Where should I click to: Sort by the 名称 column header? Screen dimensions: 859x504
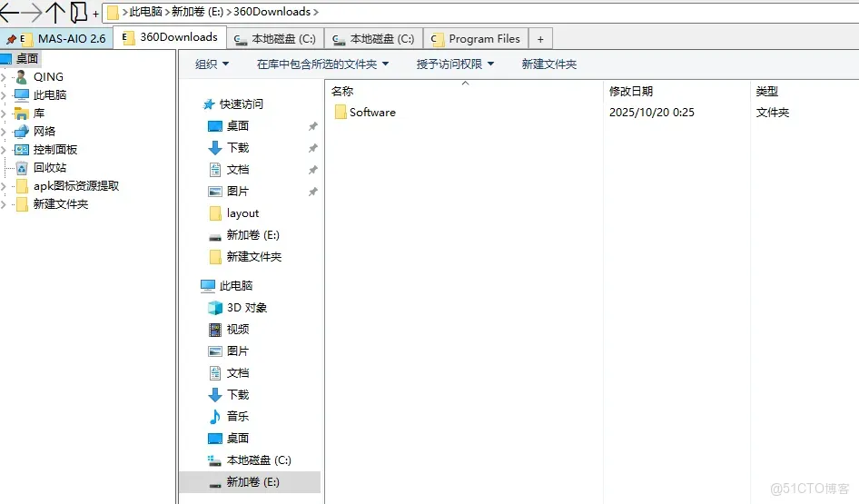[x=342, y=92]
